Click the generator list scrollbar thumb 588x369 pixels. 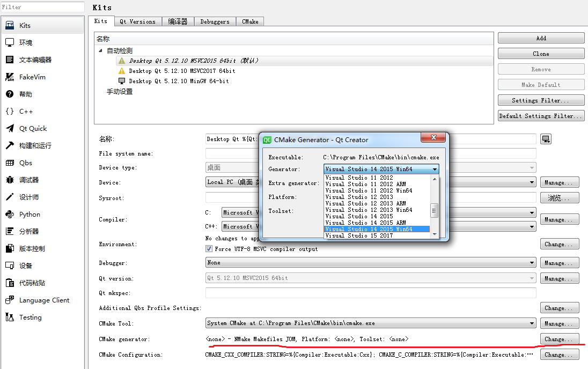[434, 210]
